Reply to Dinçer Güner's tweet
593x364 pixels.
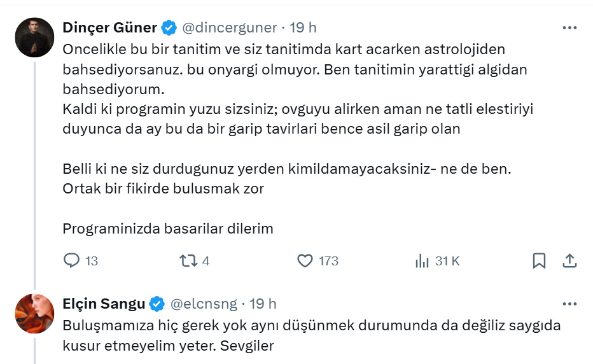pos(72,261)
